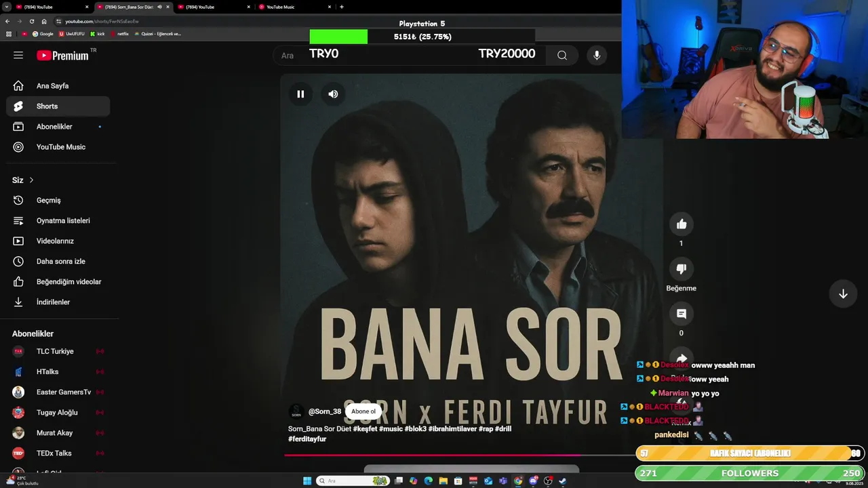Viewport: 868px width, 488px height.
Task: Open TLC Turkiye subscription channel
Action: [x=58, y=352]
